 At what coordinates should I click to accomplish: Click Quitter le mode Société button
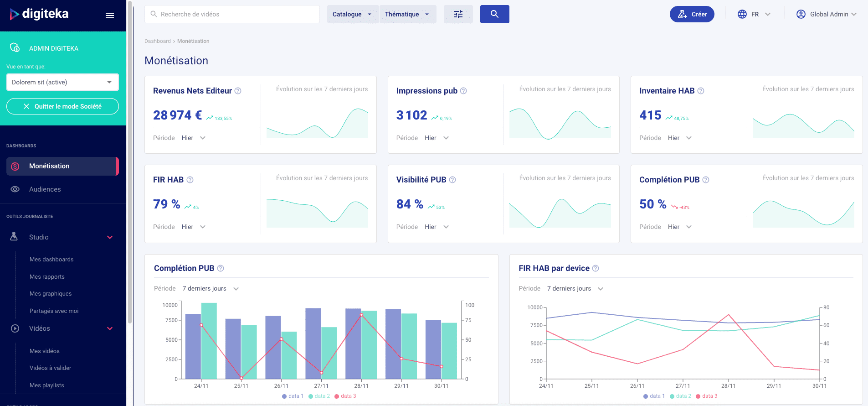(62, 106)
